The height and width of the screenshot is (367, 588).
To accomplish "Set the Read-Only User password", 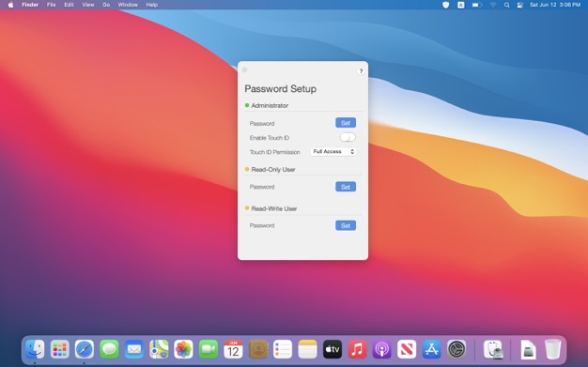I will point(346,187).
